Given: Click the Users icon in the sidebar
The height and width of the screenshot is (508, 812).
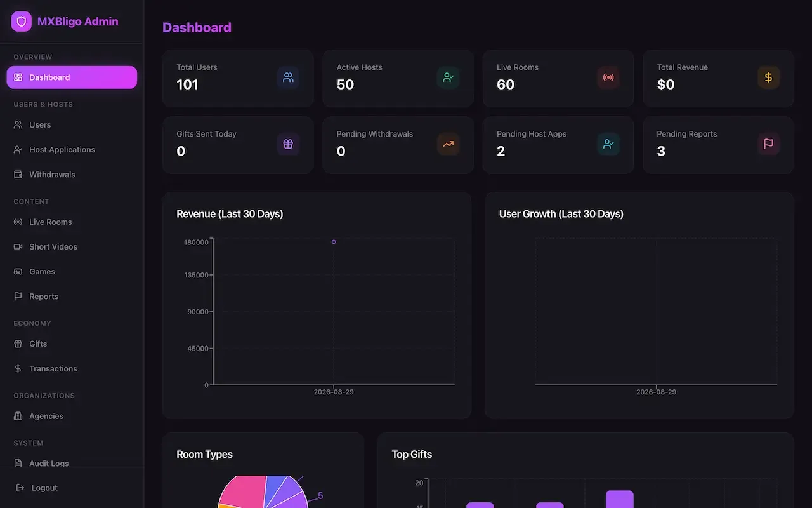Looking at the screenshot, I should (x=18, y=125).
